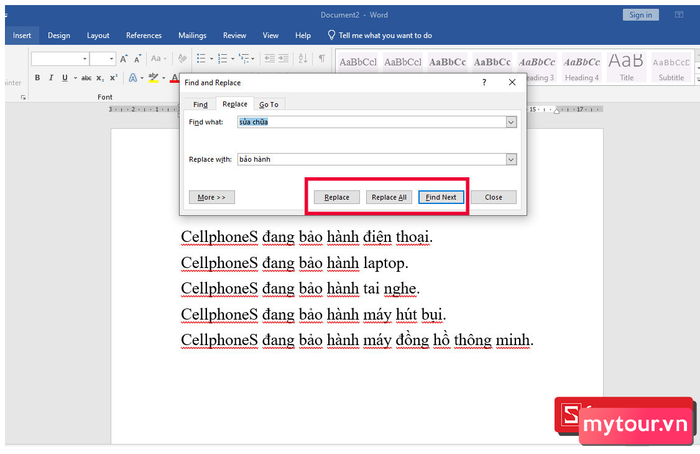Click the bullet list icon
This screenshot has height=454, width=700.
[x=201, y=58]
